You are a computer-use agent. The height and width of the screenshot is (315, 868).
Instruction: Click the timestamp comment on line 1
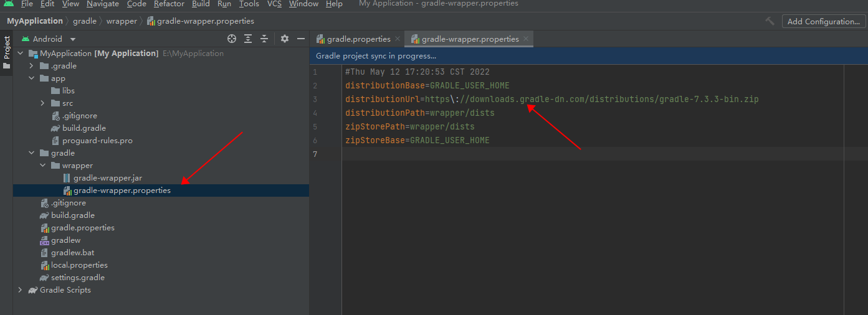[x=417, y=72]
